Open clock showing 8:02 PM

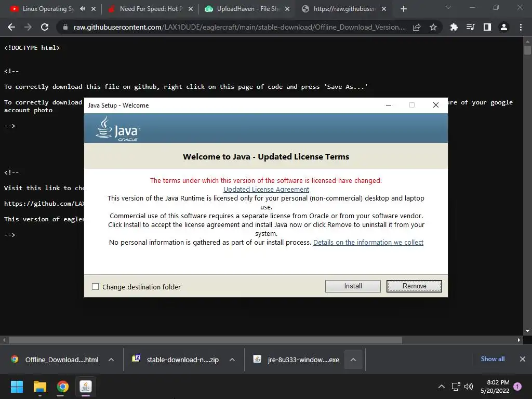495,387
